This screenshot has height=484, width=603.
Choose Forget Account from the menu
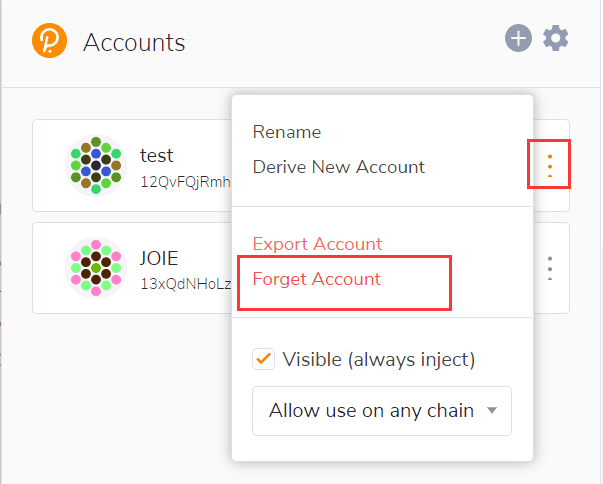click(316, 279)
